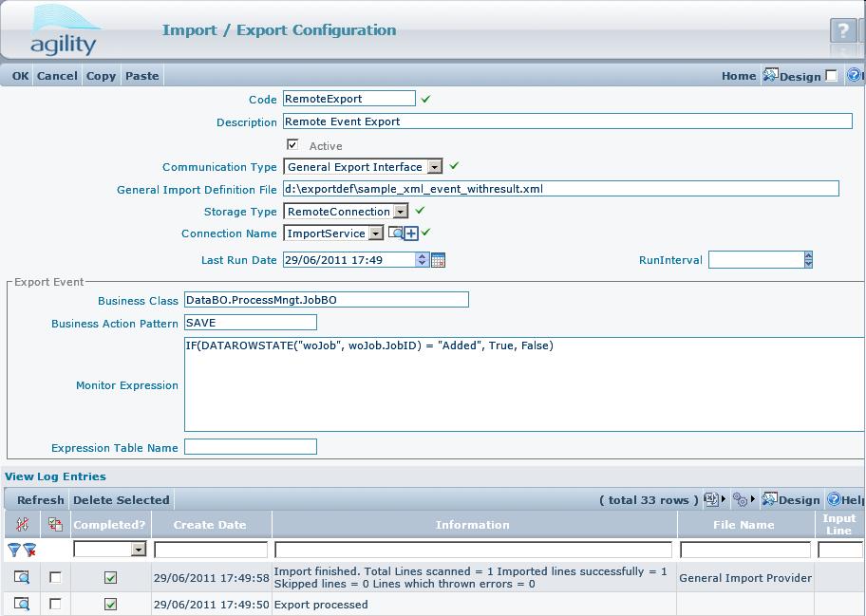Clear the log grid filter

click(x=29, y=550)
